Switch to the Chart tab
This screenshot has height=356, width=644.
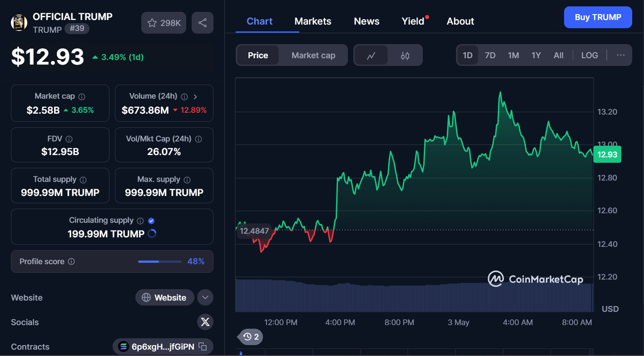point(260,21)
